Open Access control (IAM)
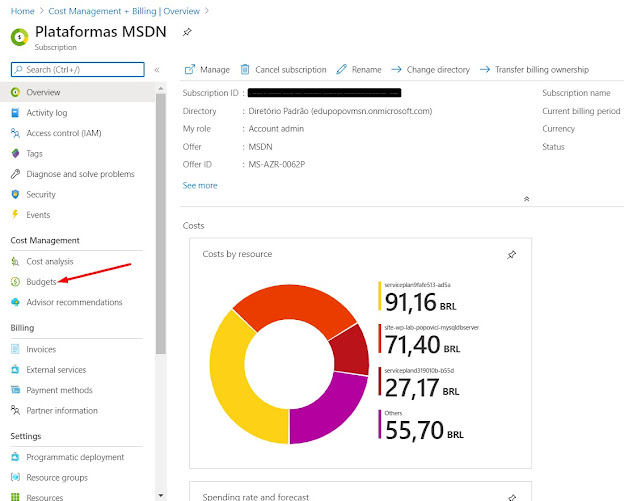 click(x=64, y=133)
